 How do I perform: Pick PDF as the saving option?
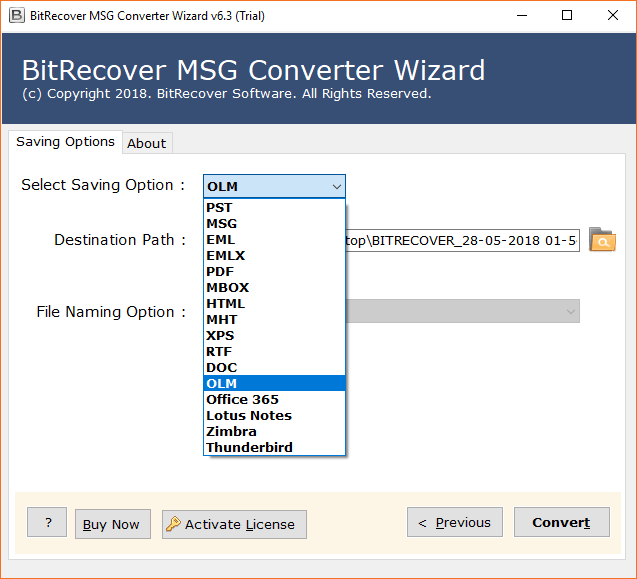click(x=274, y=271)
